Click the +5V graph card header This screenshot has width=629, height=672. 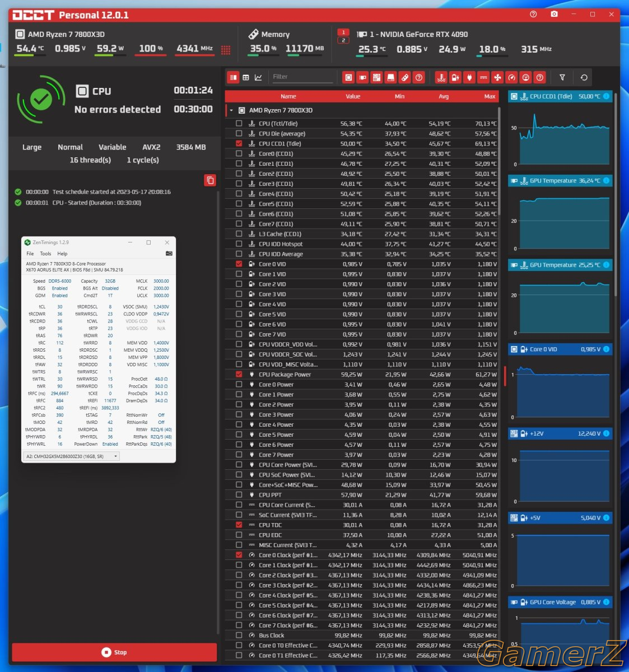click(560, 518)
